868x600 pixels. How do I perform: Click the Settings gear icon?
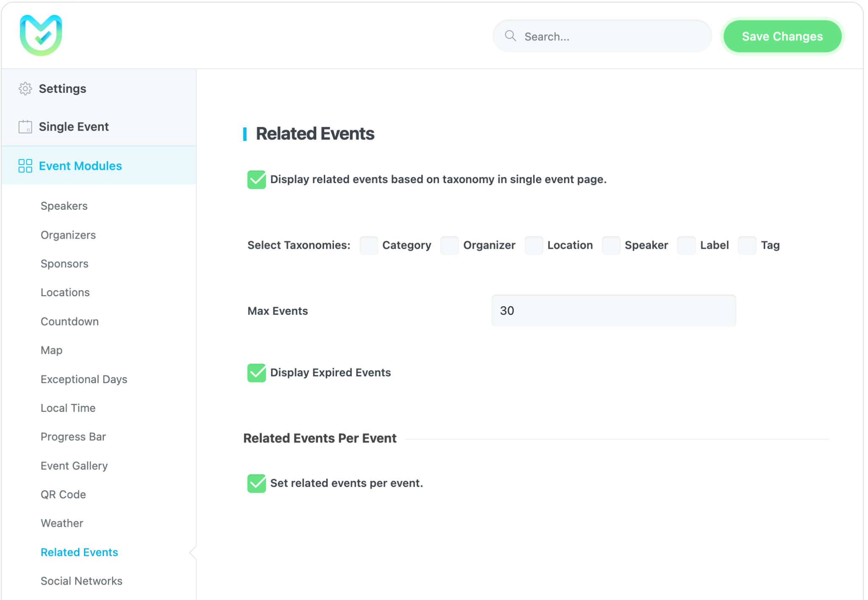26,89
